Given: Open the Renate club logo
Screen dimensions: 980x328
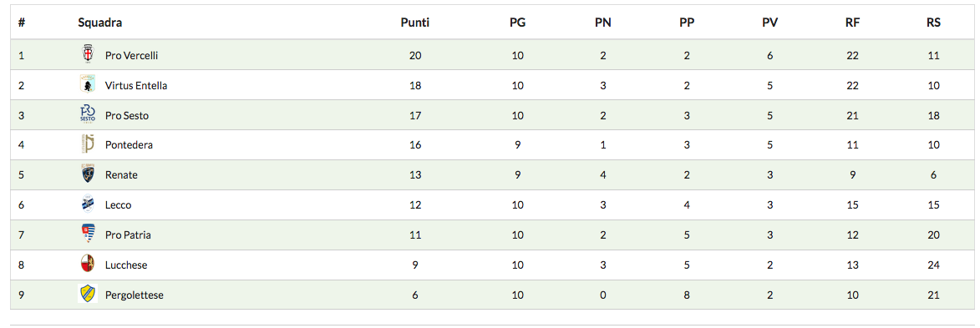Looking at the screenshot, I should pyautogui.click(x=88, y=174).
